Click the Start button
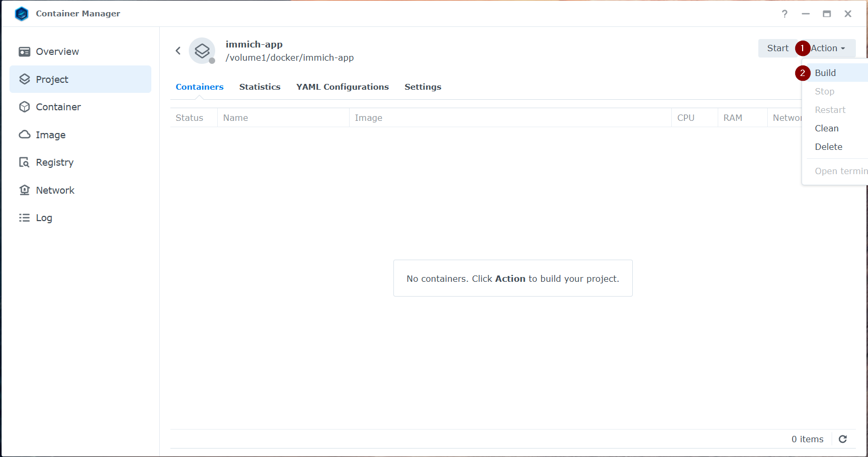Screen dimensions: 868x457 [778, 48]
